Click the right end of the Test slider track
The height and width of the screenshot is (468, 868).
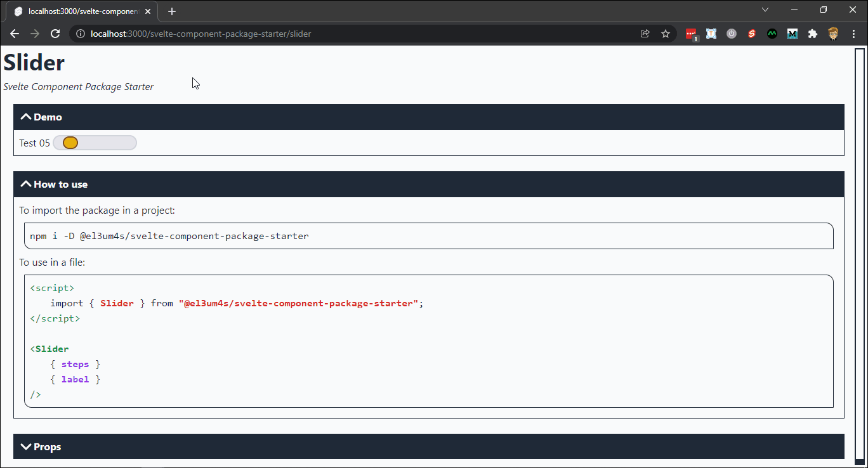click(x=131, y=143)
